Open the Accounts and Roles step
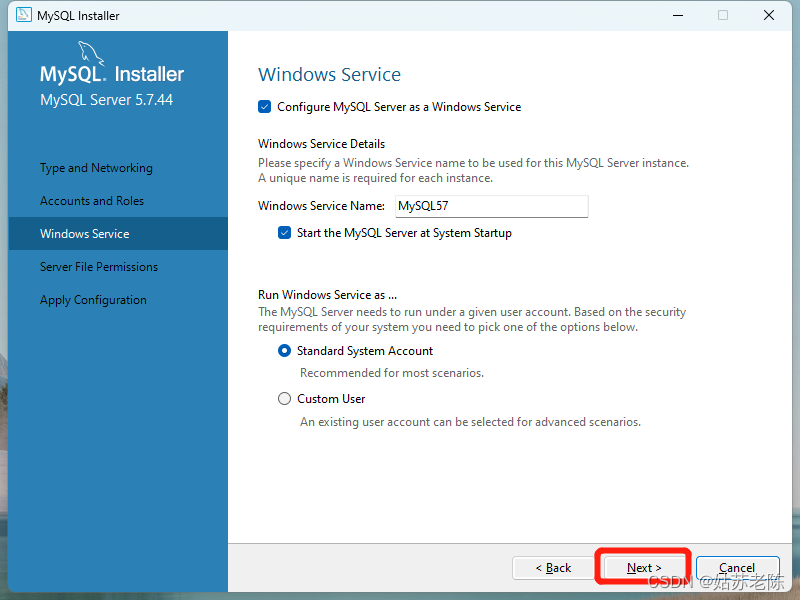 click(x=92, y=201)
